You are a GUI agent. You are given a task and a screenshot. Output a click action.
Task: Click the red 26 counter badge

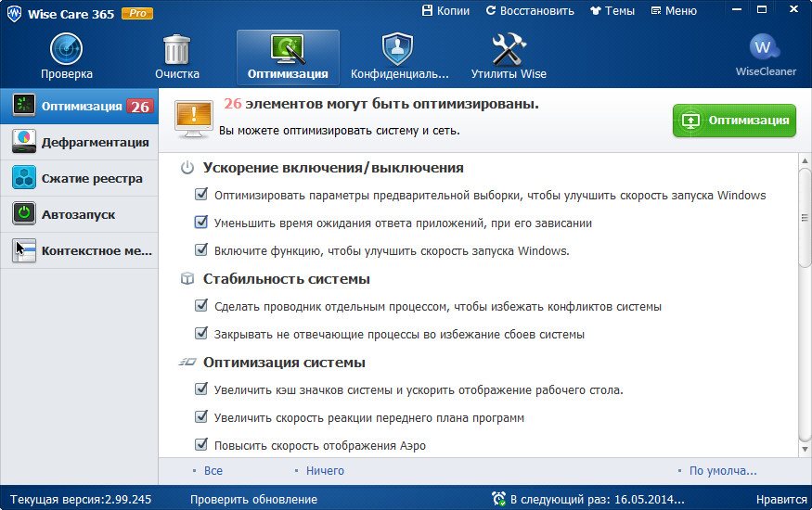tap(140, 107)
